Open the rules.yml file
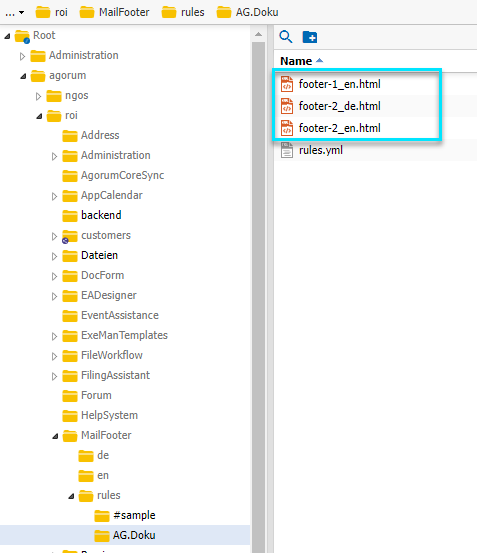 pyautogui.click(x=320, y=150)
